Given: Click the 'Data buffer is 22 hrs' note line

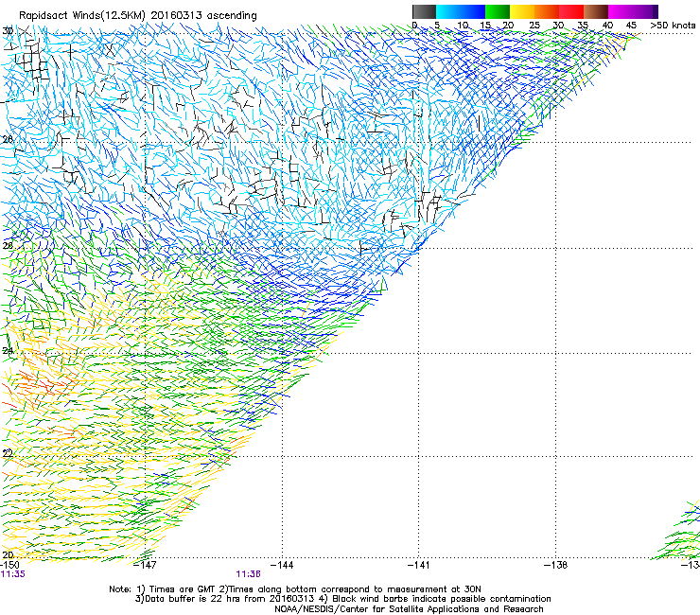Looking at the screenshot, I should coord(342,599).
